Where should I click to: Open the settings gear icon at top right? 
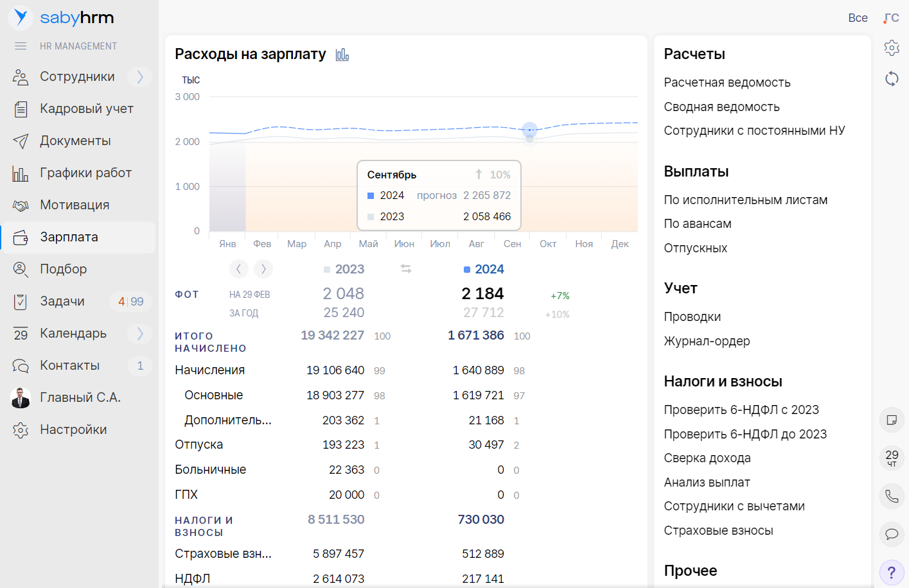click(892, 48)
